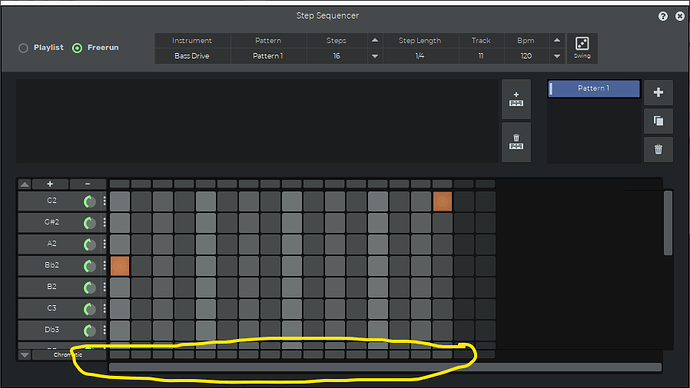Click the Track value 11
Screen dimensions: 690x388
(481, 56)
